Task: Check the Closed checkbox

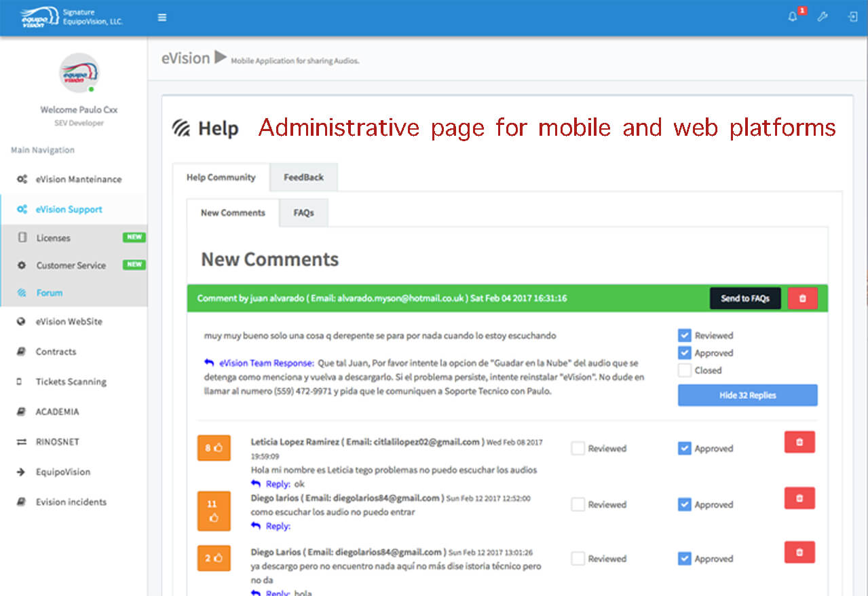Action: point(685,371)
